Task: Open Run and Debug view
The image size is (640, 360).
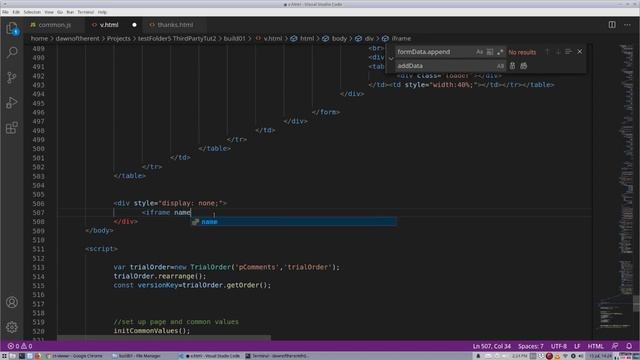Action: coord(12,102)
